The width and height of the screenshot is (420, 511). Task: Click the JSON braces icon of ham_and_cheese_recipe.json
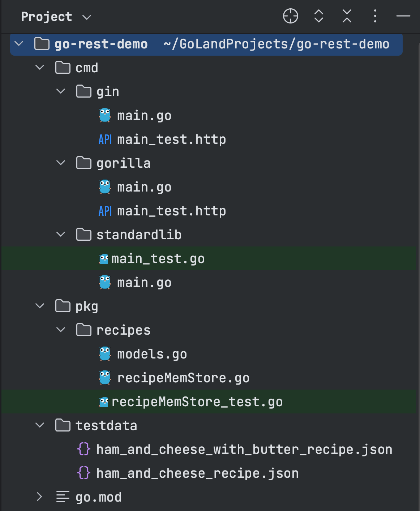tap(84, 473)
